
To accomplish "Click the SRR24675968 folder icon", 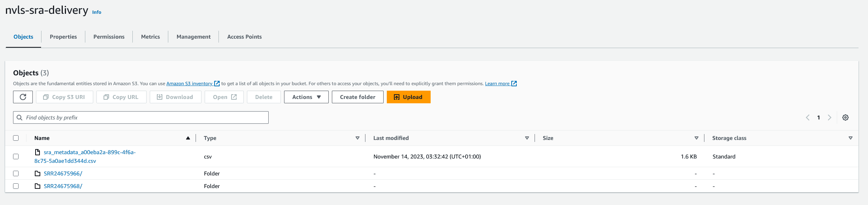I will coord(38,186).
